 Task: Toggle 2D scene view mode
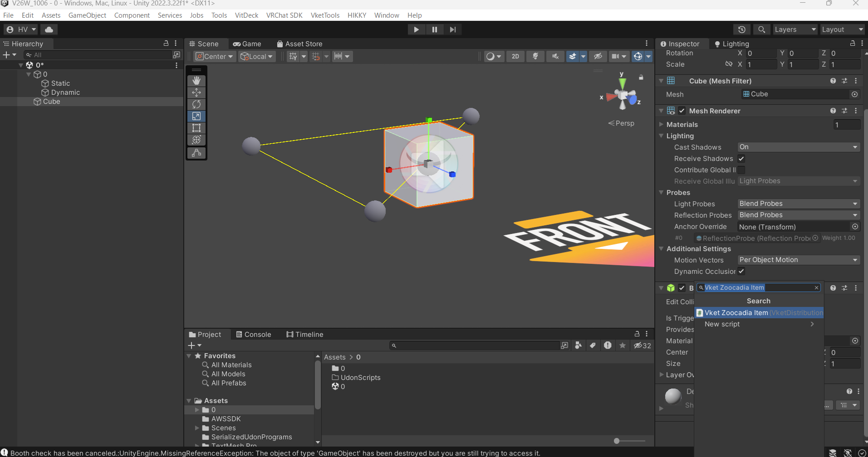(x=515, y=56)
